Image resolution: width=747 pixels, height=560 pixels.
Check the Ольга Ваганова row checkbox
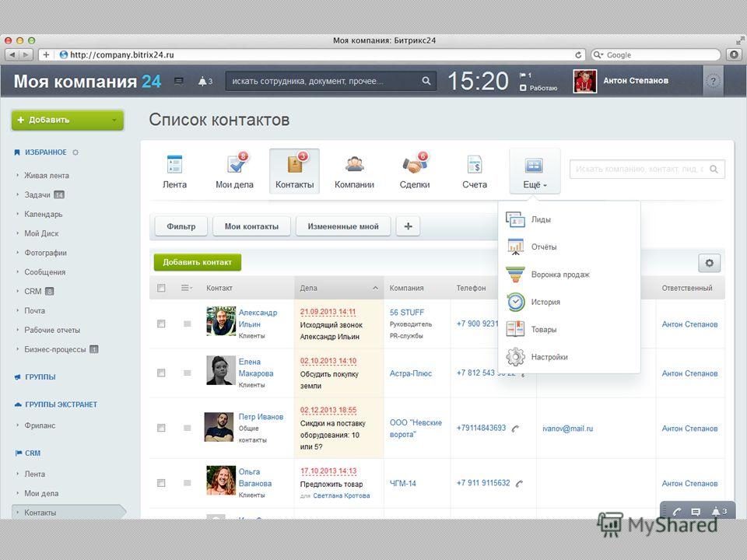(161, 483)
